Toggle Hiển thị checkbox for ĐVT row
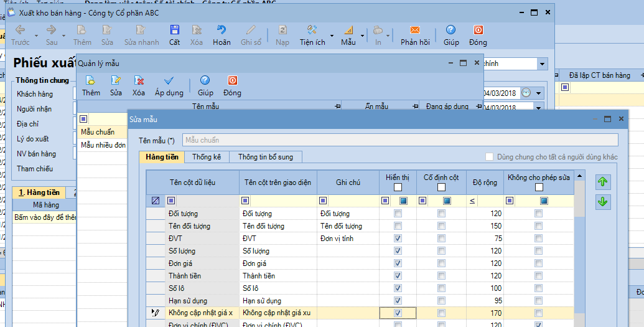The width and height of the screenshot is (644, 327). pos(398,238)
